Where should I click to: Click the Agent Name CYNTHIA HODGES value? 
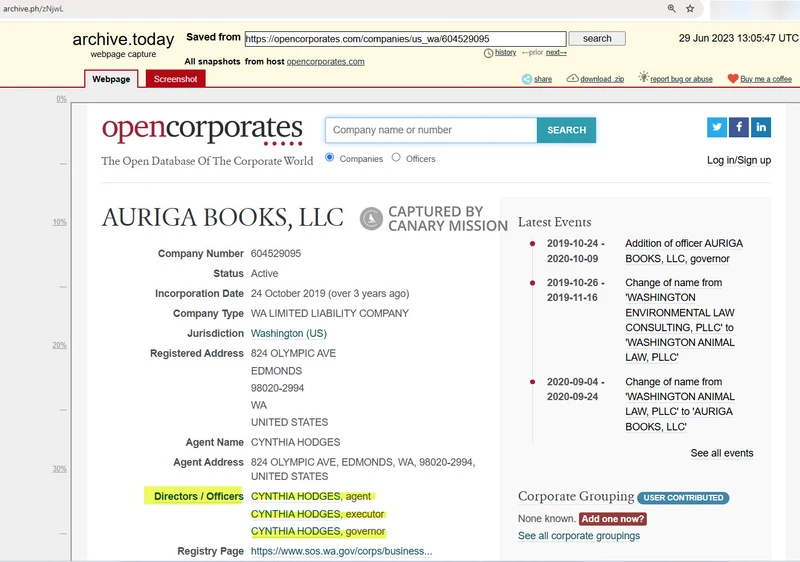pos(295,442)
